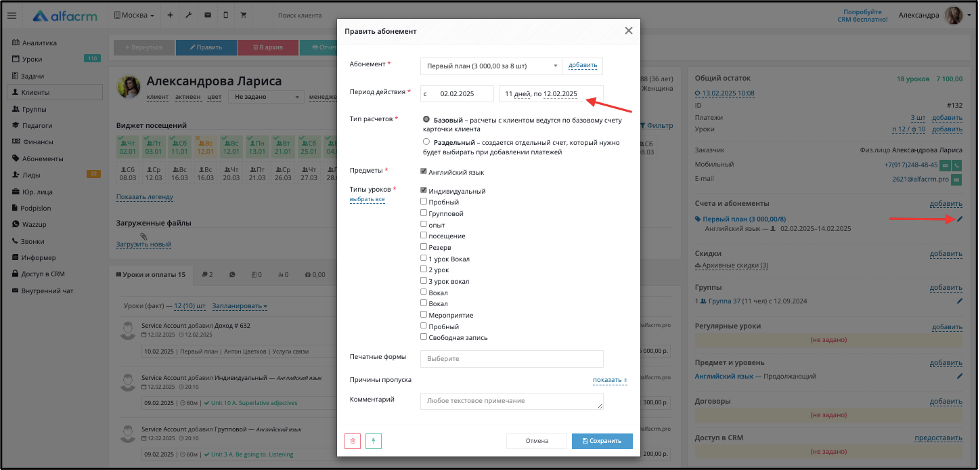Click pencil edit icon beside Первый план

click(x=960, y=219)
